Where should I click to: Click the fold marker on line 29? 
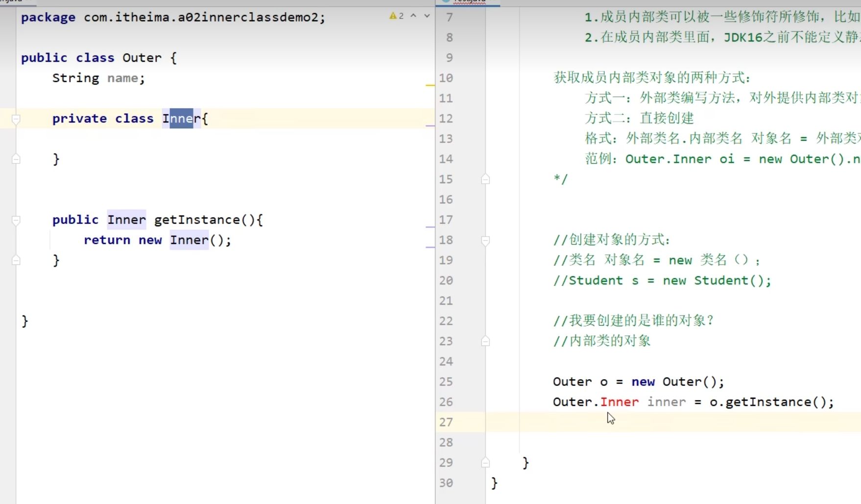(x=485, y=463)
